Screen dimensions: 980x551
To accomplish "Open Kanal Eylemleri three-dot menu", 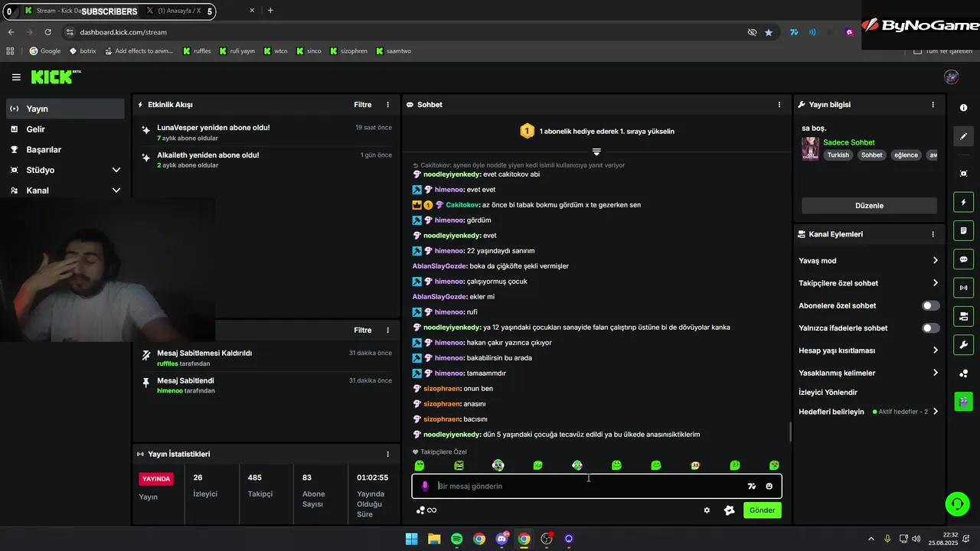I will (933, 234).
